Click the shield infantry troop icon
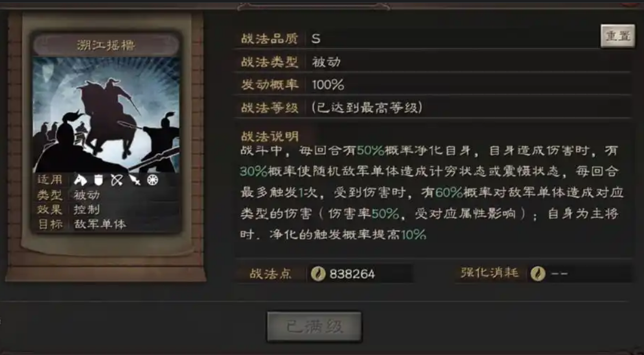 (98, 180)
